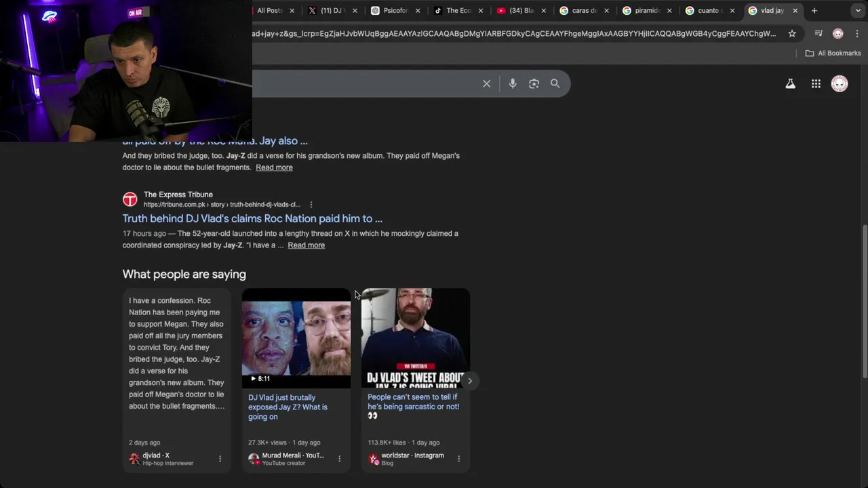Click '2 days ago' on djvlad card
Viewport: 868px width, 488px height.
(x=144, y=443)
